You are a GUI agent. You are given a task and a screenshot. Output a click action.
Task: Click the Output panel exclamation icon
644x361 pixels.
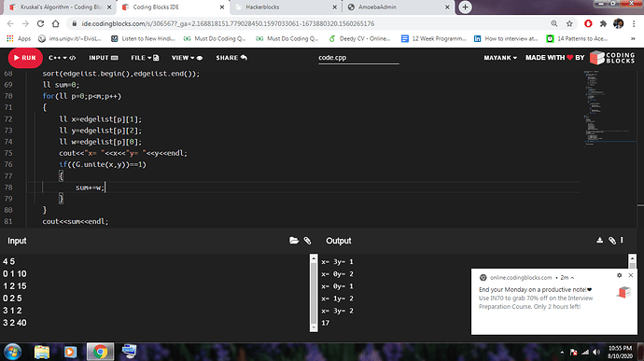(622, 241)
